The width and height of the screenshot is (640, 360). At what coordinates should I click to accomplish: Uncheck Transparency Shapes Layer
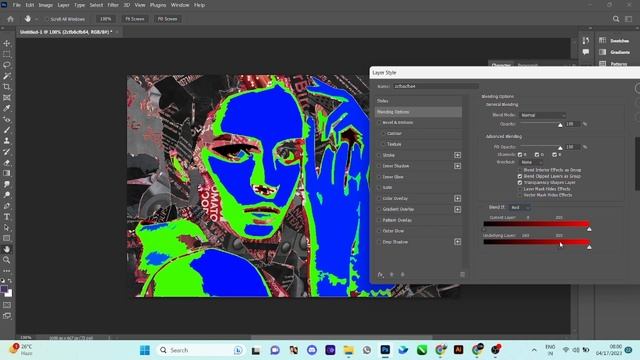[520, 182]
